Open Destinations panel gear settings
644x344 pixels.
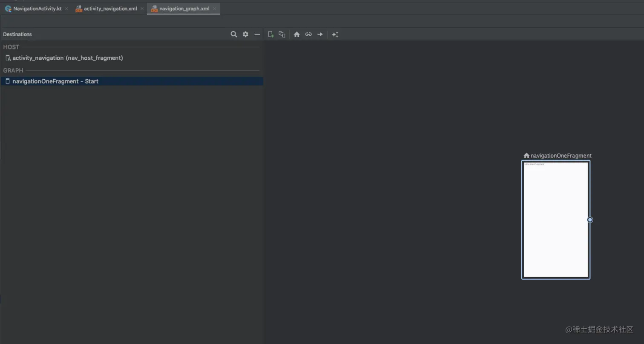(245, 34)
